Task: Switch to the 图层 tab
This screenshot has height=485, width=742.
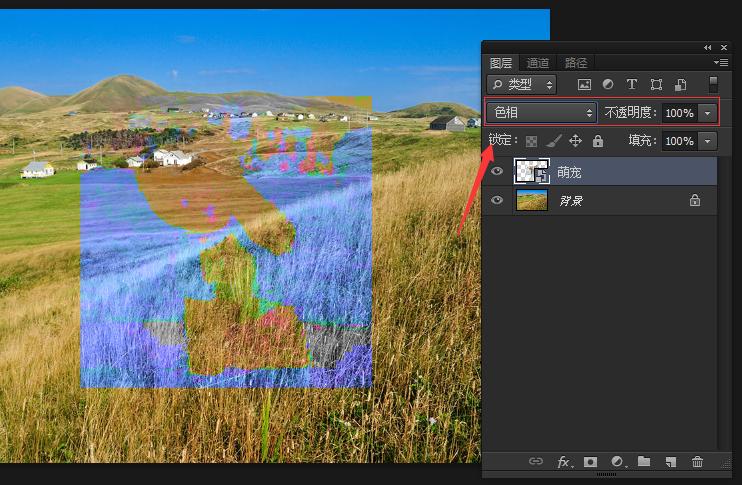Action: pos(501,63)
